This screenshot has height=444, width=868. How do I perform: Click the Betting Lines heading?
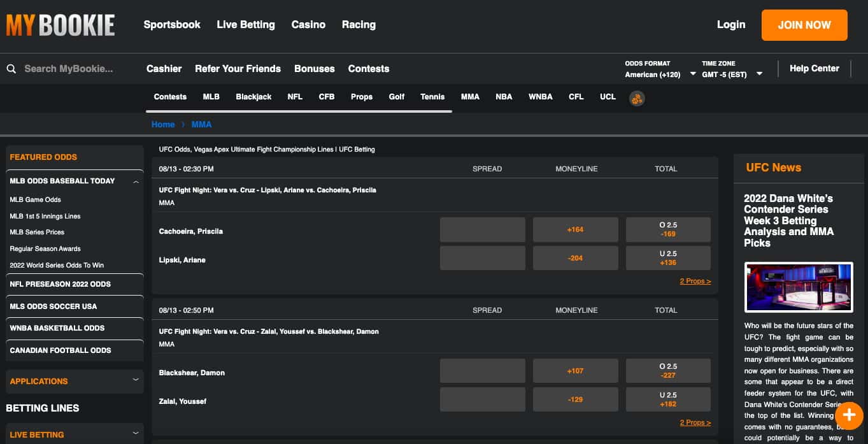click(x=43, y=408)
